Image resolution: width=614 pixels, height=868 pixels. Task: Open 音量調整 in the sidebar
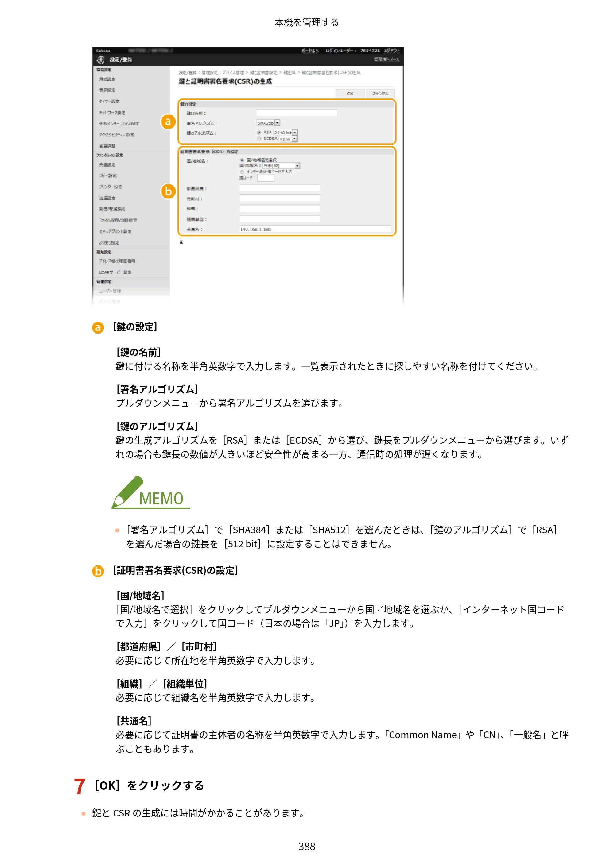(107, 146)
